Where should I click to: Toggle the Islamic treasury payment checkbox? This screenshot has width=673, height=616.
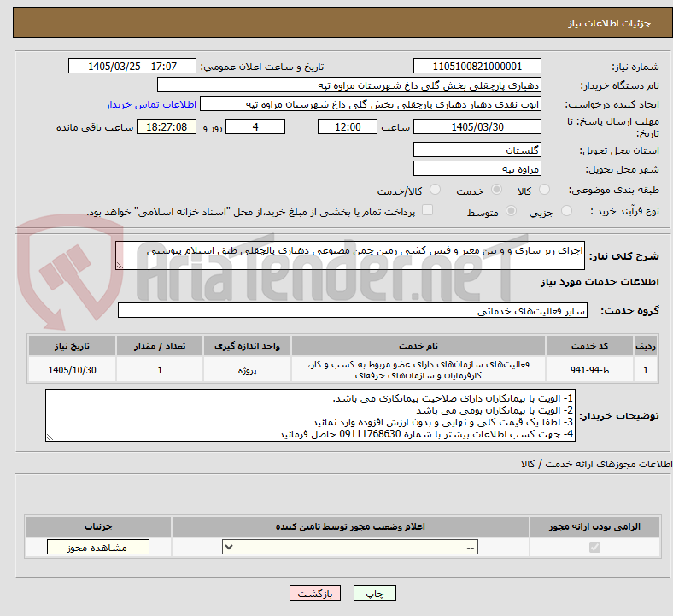click(427, 210)
